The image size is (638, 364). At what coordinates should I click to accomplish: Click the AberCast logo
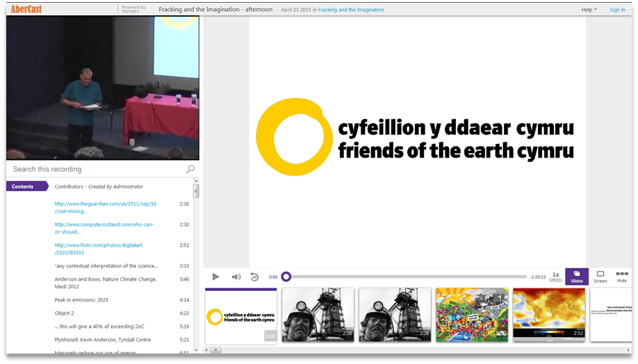[x=26, y=9]
